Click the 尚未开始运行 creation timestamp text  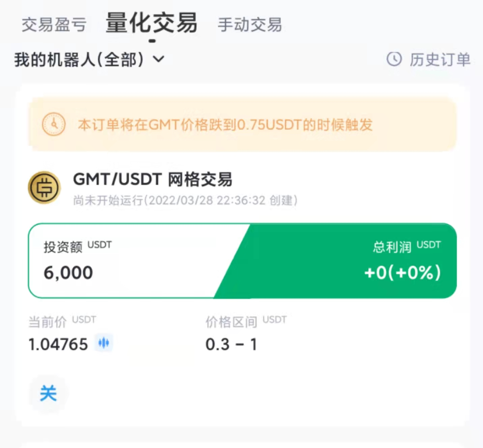[185, 200]
